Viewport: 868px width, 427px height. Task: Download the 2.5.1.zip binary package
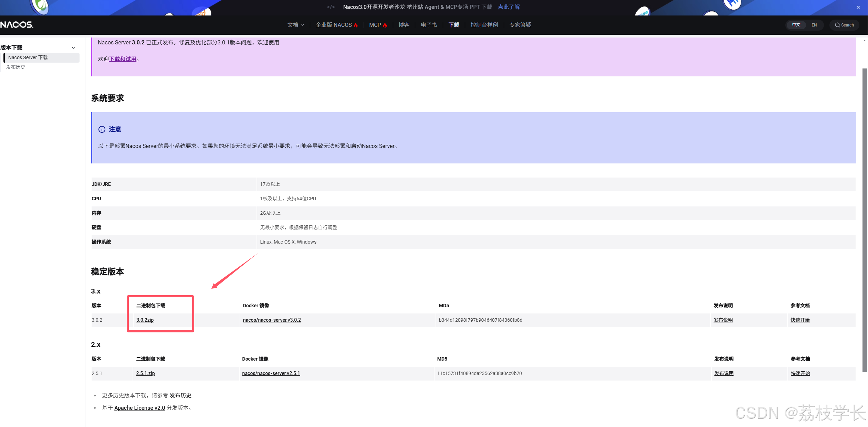(x=145, y=373)
